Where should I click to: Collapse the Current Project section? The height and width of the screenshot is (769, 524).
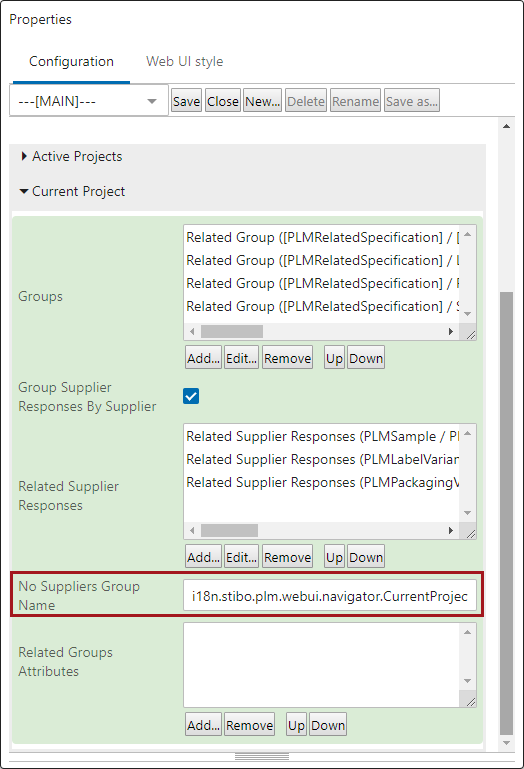coord(72,191)
